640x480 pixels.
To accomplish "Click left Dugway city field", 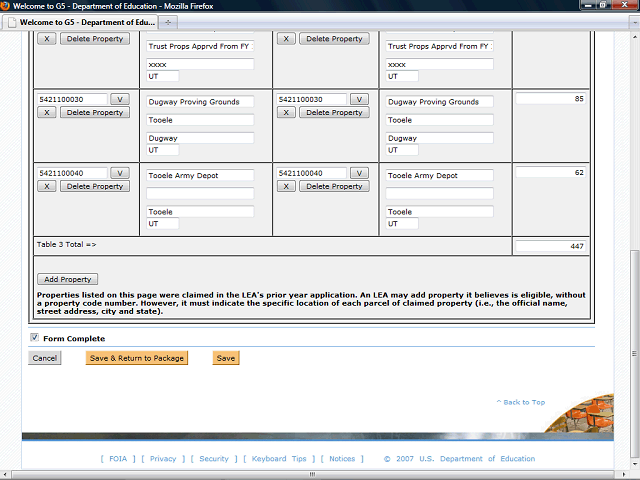I will [200, 138].
